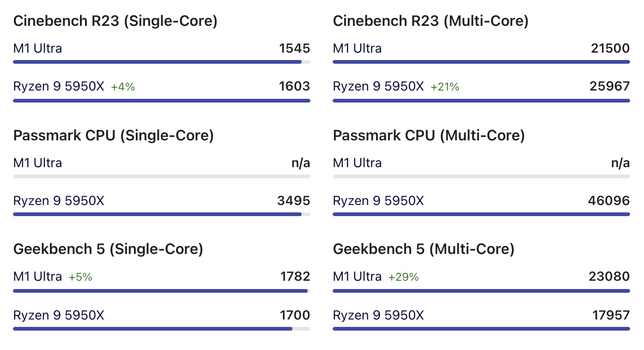Click the +5% badge next to M1 Ultra
The width and height of the screenshot is (644, 350).
pyautogui.click(x=80, y=277)
